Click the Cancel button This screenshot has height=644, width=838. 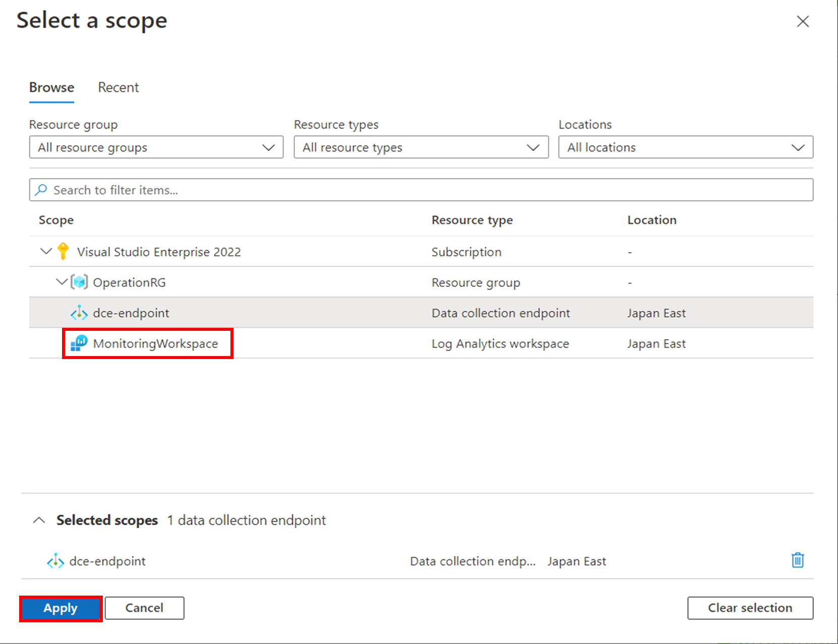[144, 608]
